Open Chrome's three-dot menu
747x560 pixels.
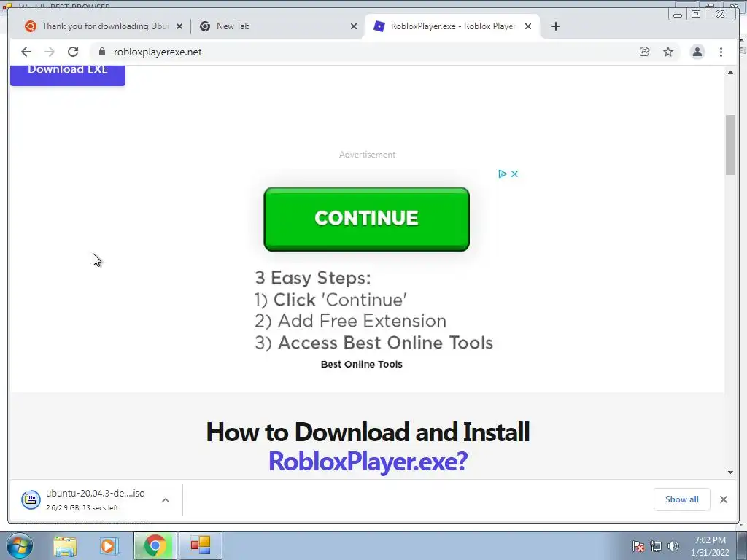point(721,52)
